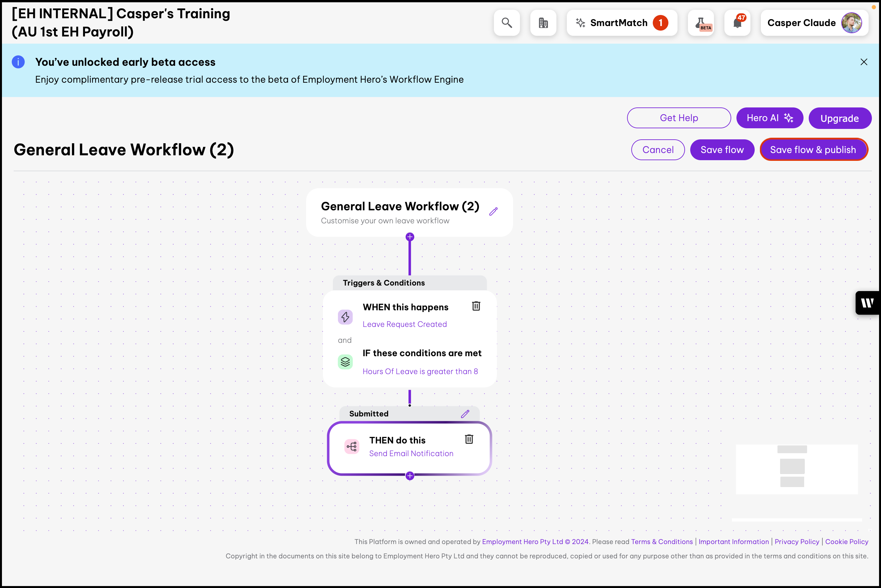The width and height of the screenshot is (881, 588).
Task: Open the Hero AI assistant
Action: [x=769, y=118]
